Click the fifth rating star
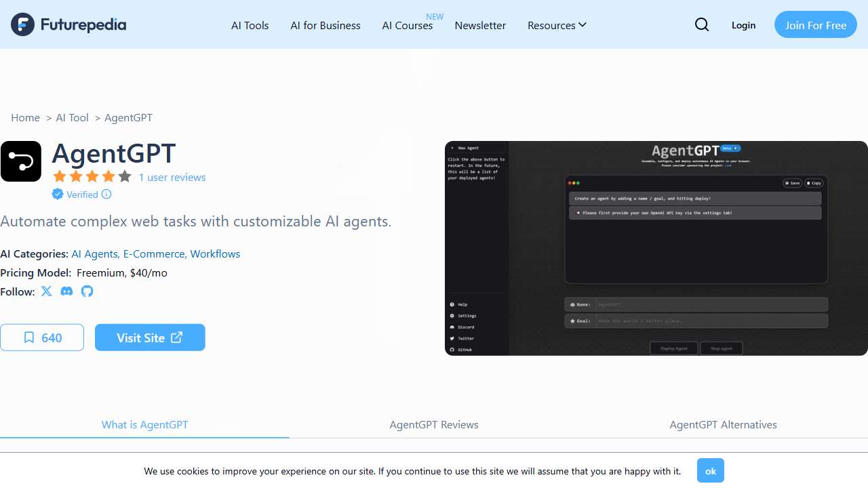This screenshot has height=488, width=868. [125, 176]
